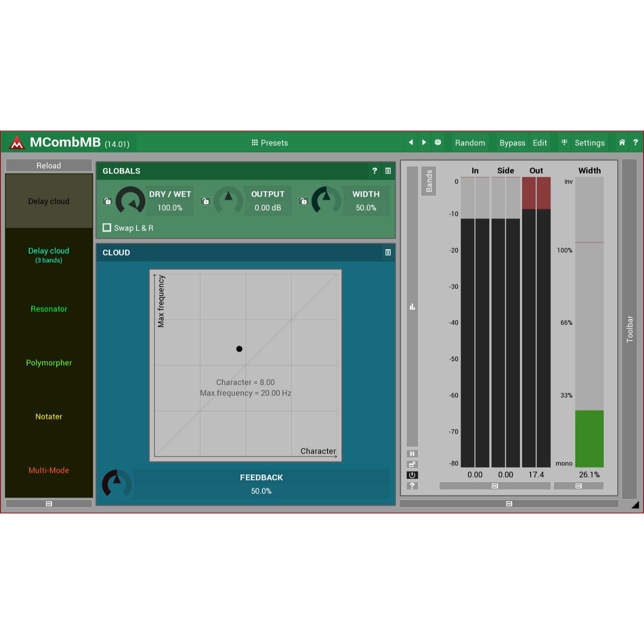Screen dimensions: 644x644
Task: Open the Bands meter tab
Action: [429, 181]
